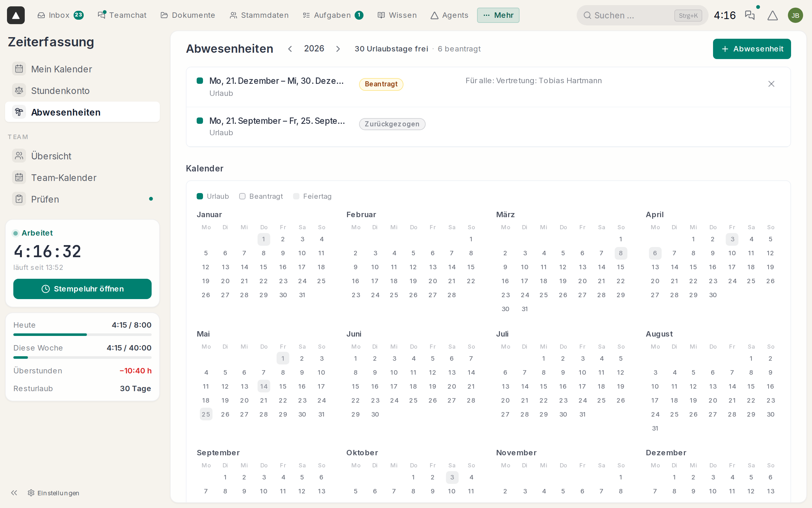Image resolution: width=812 pixels, height=508 pixels.
Task: Open the 21. September – 25. September entry
Action: pos(488,127)
